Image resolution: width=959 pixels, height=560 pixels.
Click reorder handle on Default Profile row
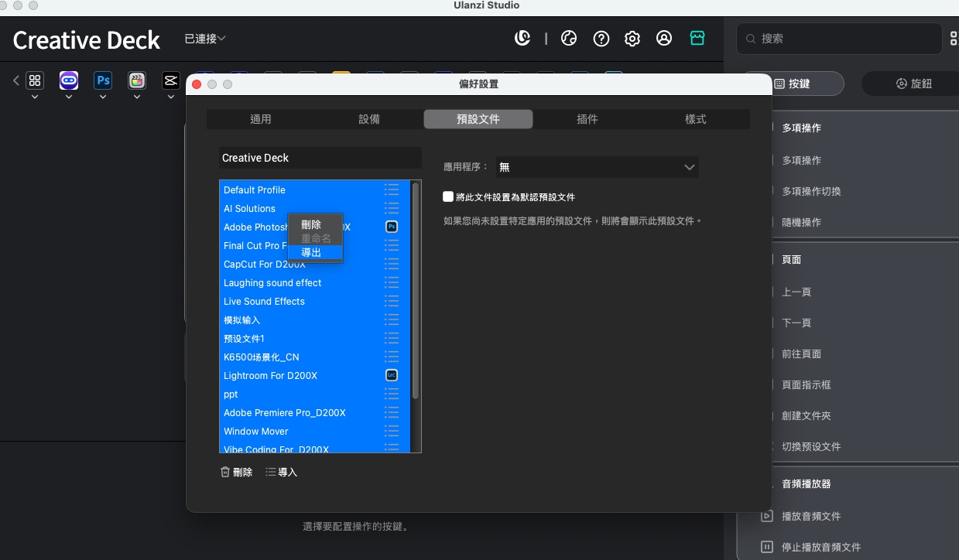click(392, 190)
